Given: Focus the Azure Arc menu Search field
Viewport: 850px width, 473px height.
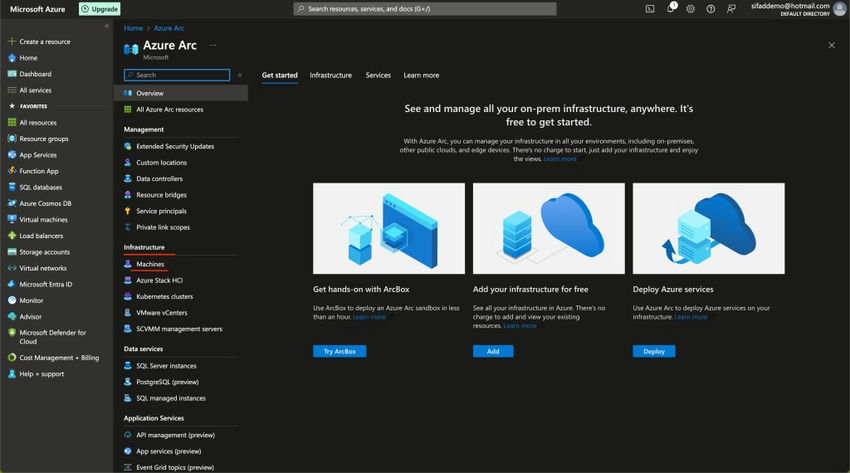Looking at the screenshot, I should [x=177, y=75].
